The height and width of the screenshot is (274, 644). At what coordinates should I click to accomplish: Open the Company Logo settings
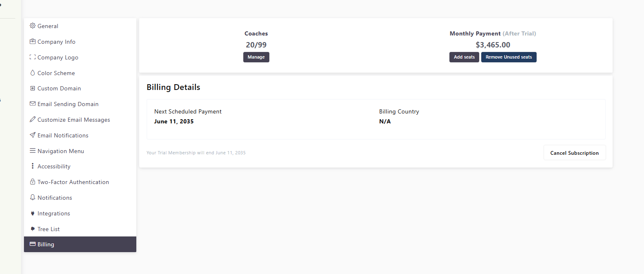[x=57, y=57]
